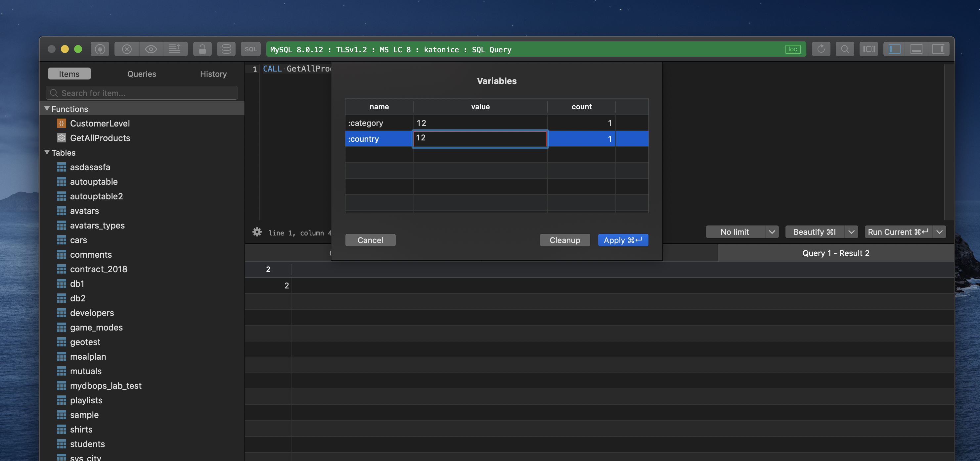Toggle the left sidebar panel
The width and height of the screenshot is (980, 461).
point(894,49)
